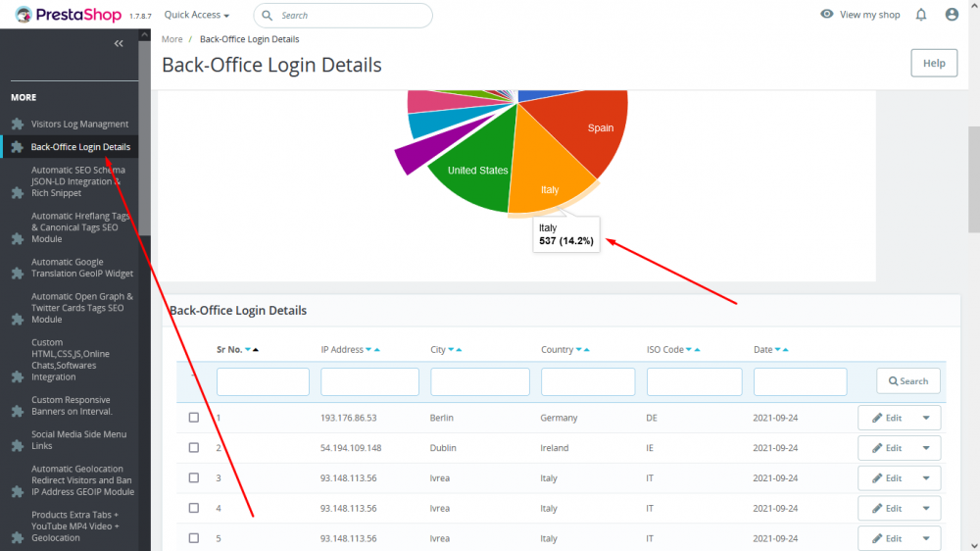Expand actions dropdown for row 4
The height and width of the screenshot is (551, 980).
(926, 508)
